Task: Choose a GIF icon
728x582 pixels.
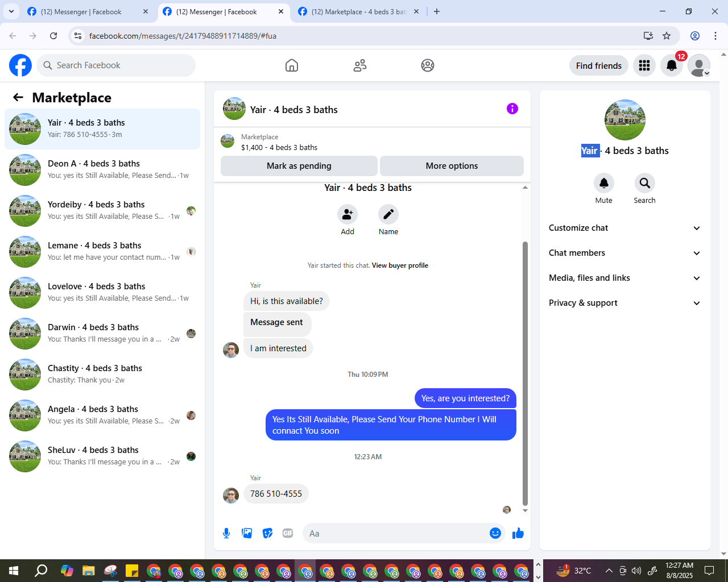Action: [288, 533]
